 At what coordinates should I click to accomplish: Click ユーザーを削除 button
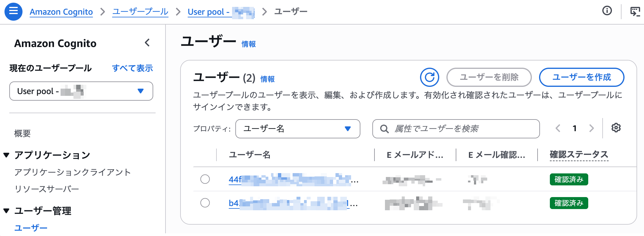[x=489, y=77]
